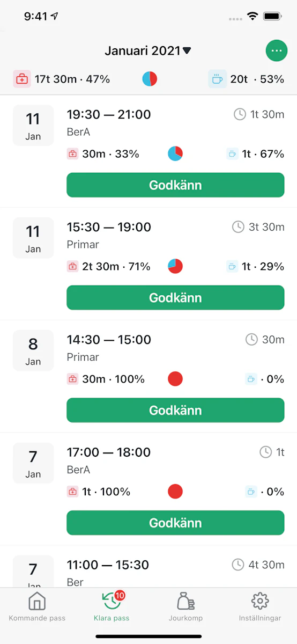This screenshot has height=644, width=297.
Task: Tap the solid red circle on 8 Jan shift
Action: pos(175,379)
